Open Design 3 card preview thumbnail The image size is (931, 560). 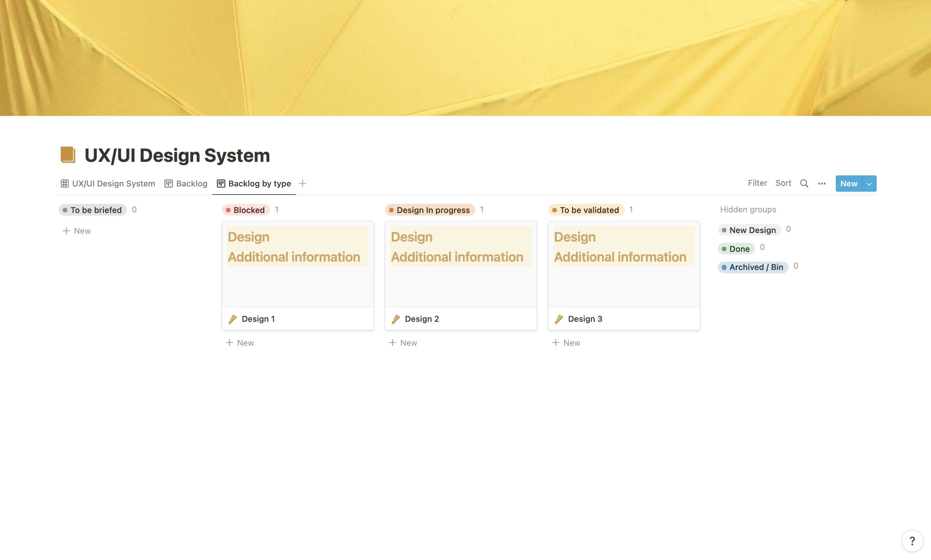624,264
